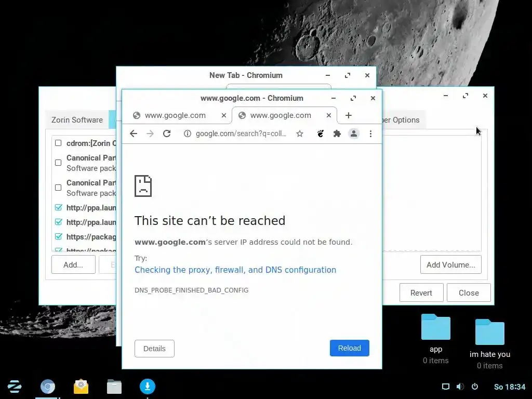Uncheck the second http://ppa.launchpad source
Screen dimensions: 532x399
[58, 222]
